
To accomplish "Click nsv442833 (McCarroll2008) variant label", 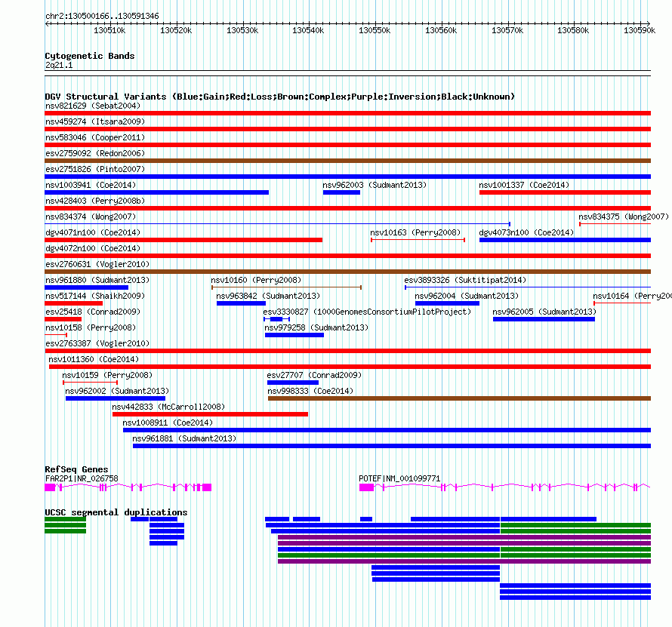I will (168, 407).
